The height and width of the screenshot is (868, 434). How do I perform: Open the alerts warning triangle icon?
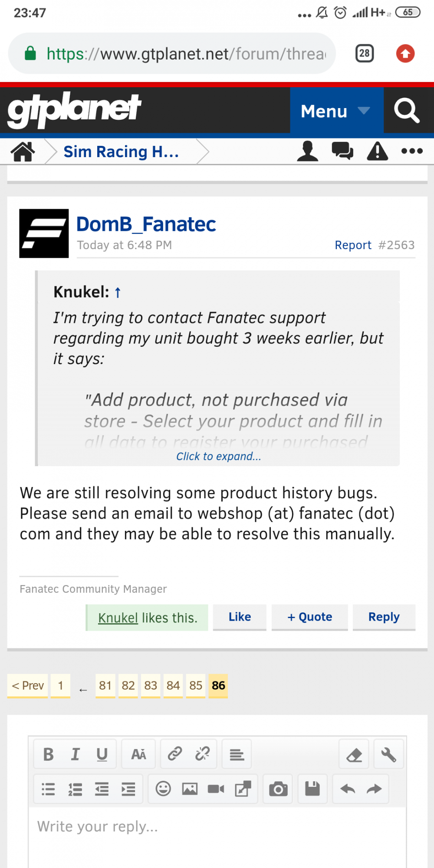[x=378, y=151]
